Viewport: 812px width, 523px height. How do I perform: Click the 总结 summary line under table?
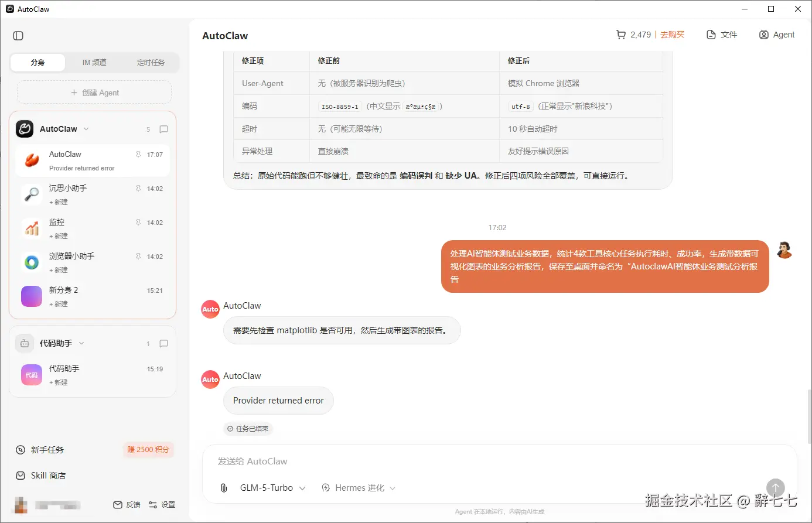click(x=432, y=176)
